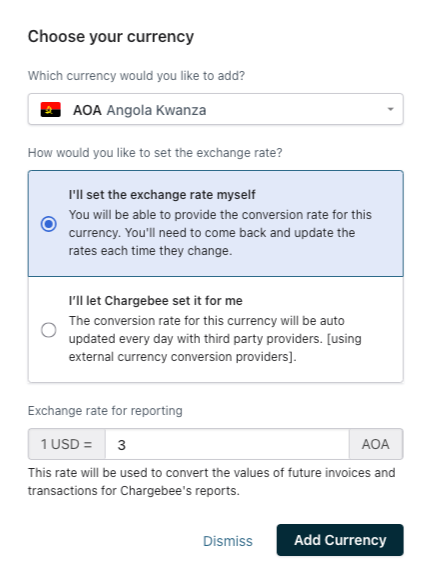The width and height of the screenshot is (428, 578).
Task: Click the How would you like to set label
Action: point(155,153)
